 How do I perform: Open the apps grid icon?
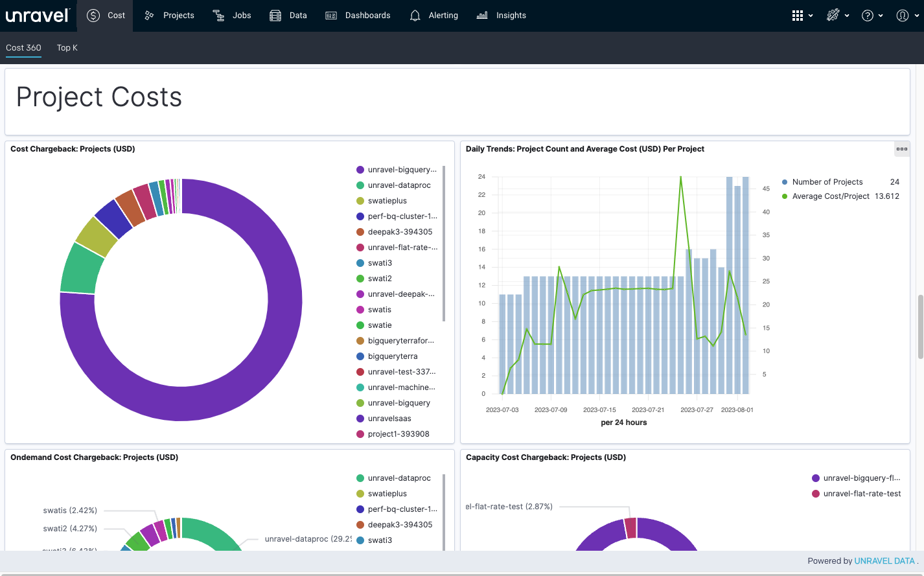pyautogui.click(x=798, y=16)
